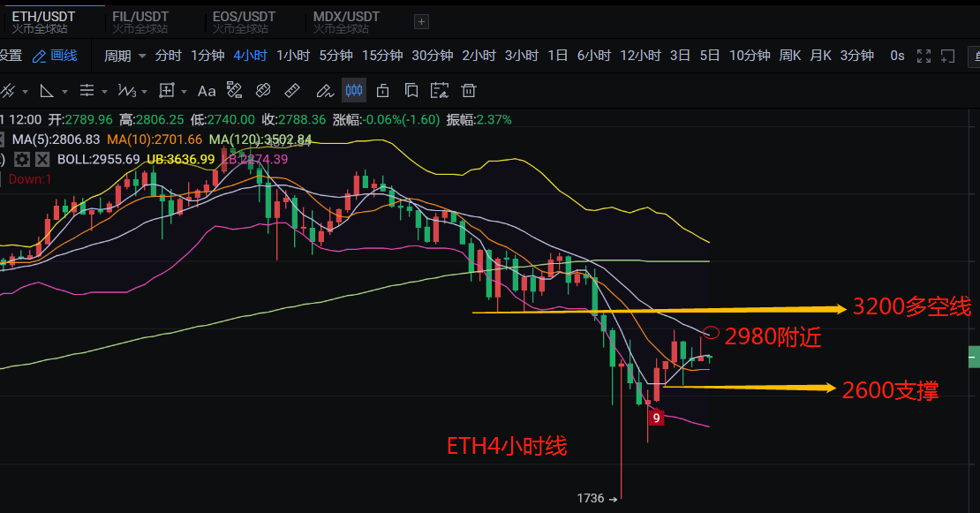This screenshot has width=980, height=513.
Task: Remove the BOLL indicator with X
Action: coord(41,159)
